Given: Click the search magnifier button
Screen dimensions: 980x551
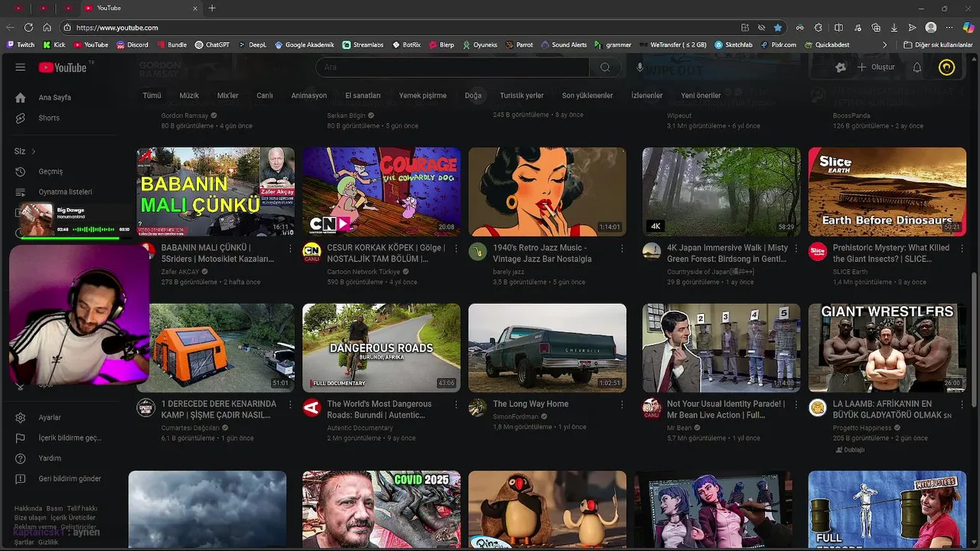Looking at the screenshot, I should pyautogui.click(x=605, y=67).
